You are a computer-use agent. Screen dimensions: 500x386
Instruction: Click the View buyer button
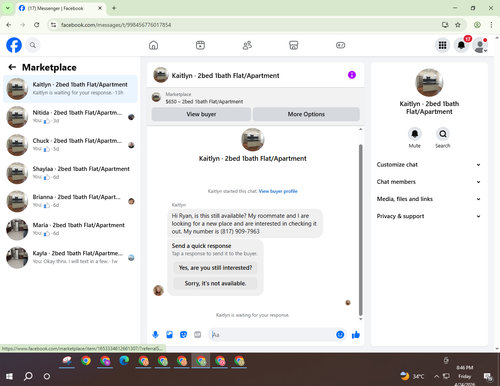click(x=201, y=114)
